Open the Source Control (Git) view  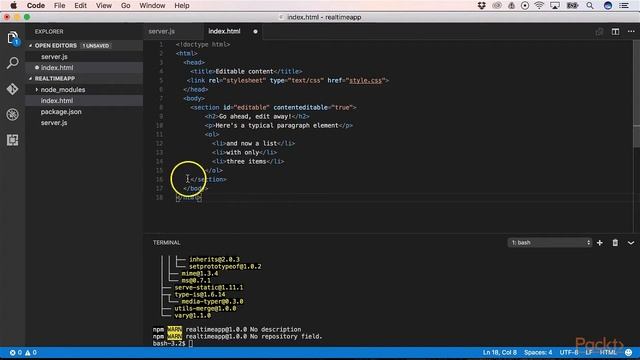click(x=13, y=89)
